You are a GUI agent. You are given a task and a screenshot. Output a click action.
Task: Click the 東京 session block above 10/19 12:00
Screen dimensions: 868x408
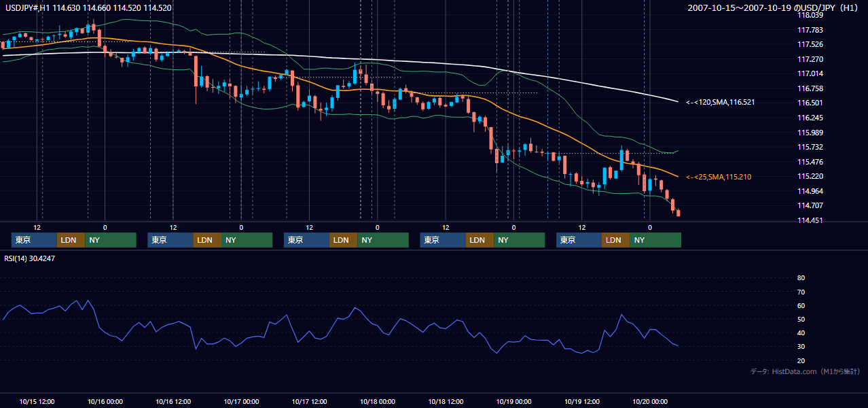pyautogui.click(x=579, y=240)
